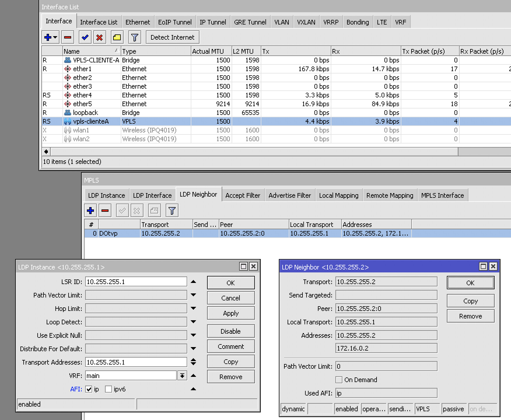The width and height of the screenshot is (511, 420).
Task: Click the LSR ID input field
Action: click(x=136, y=282)
